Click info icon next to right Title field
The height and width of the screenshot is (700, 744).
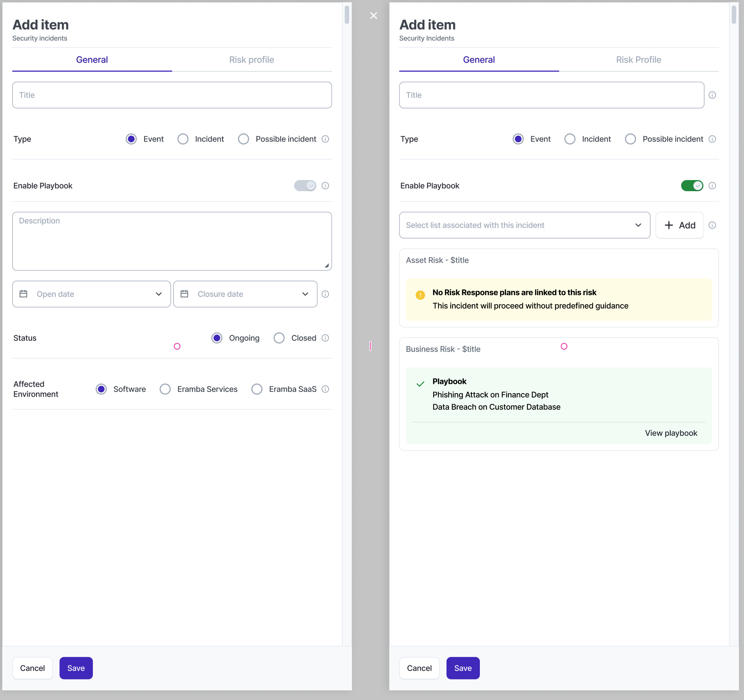coord(712,95)
